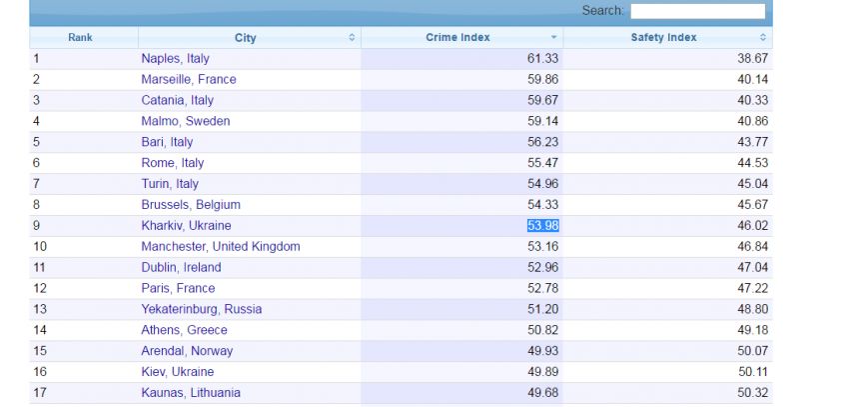Click crime index value 55.47

[543, 163]
